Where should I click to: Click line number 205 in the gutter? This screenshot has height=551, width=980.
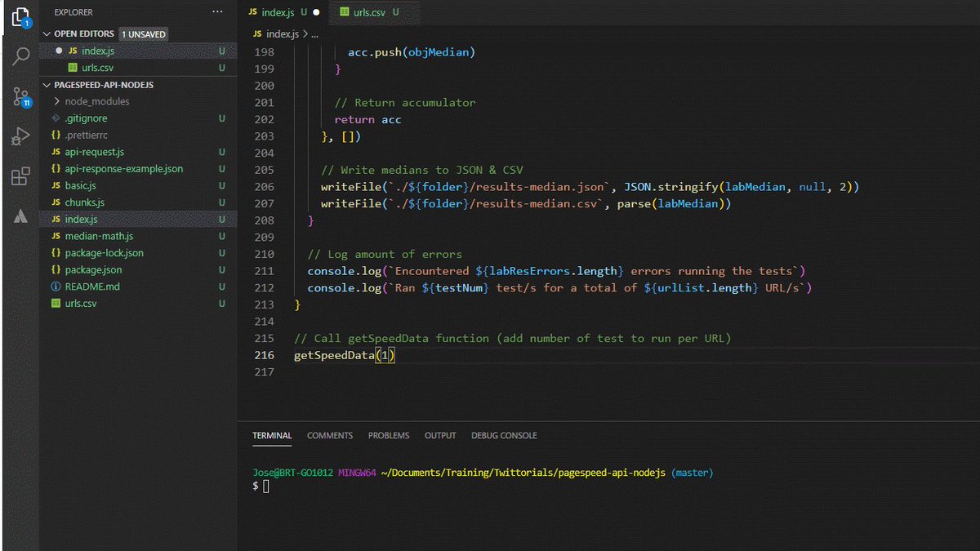coord(264,170)
